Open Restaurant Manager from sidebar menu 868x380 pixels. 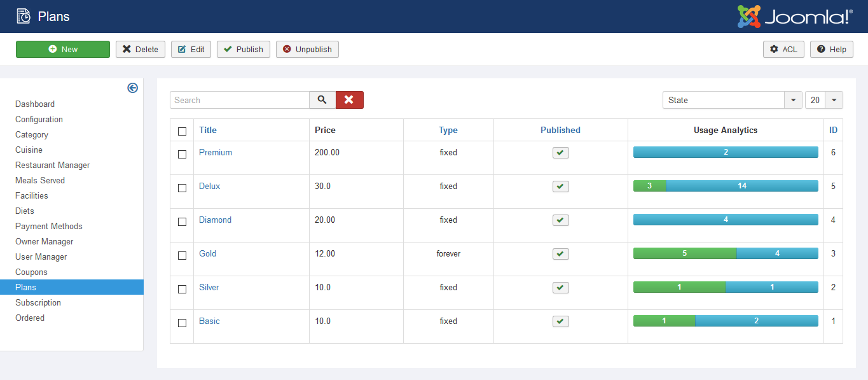point(52,165)
